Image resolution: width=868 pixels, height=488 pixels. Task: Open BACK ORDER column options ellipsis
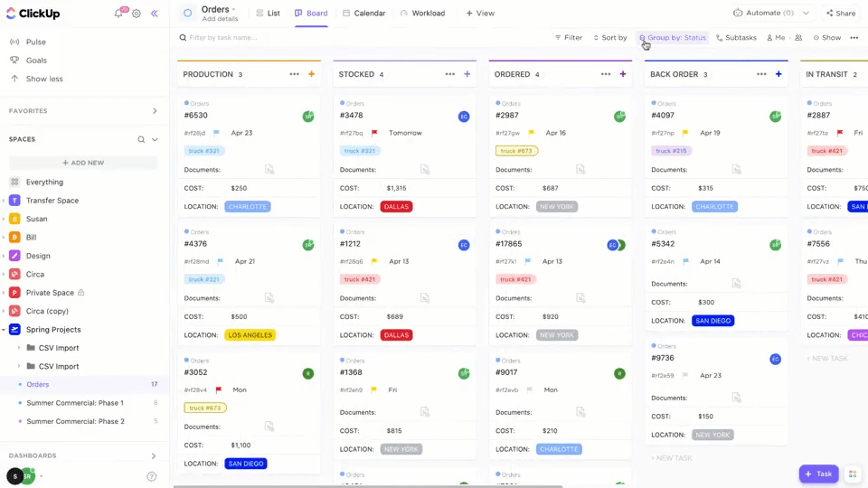[x=761, y=74]
